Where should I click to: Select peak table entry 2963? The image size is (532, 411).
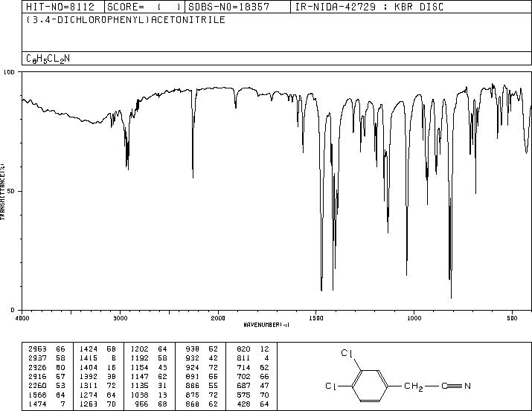pyautogui.click(x=46, y=349)
